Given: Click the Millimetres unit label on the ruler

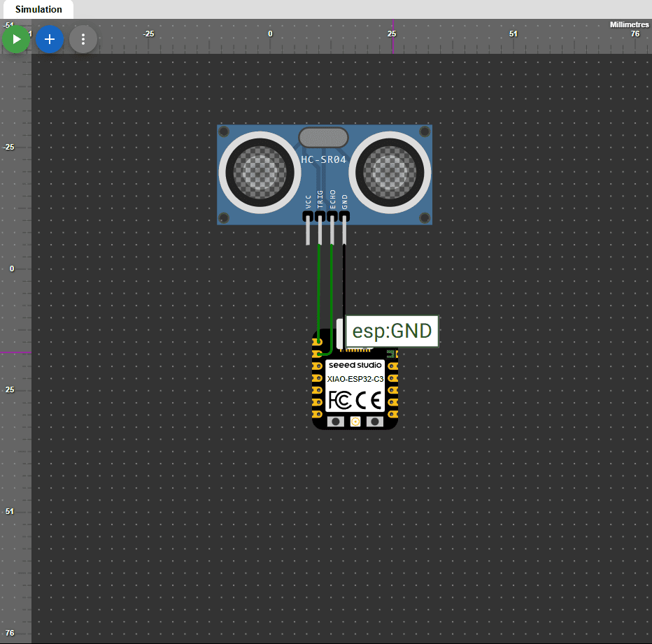Looking at the screenshot, I should pos(629,24).
